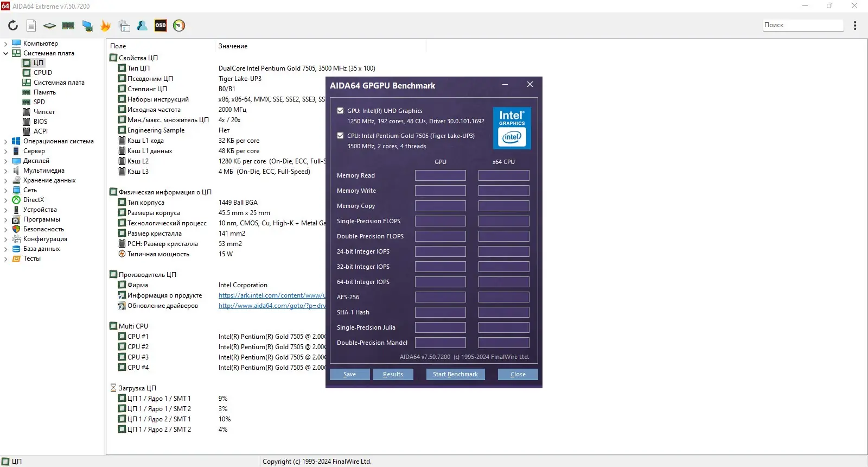Expand the Сеть tree node

[x=5, y=190]
